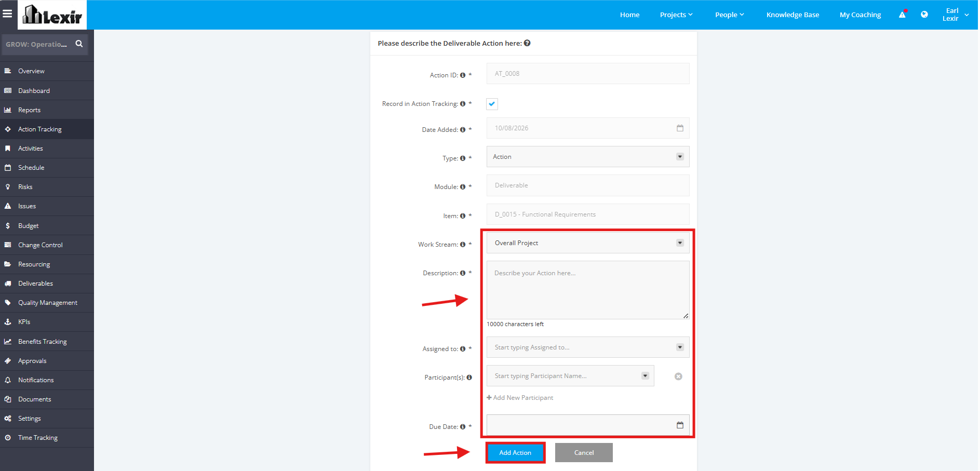Open the Due Date calendar icon

[x=680, y=425]
